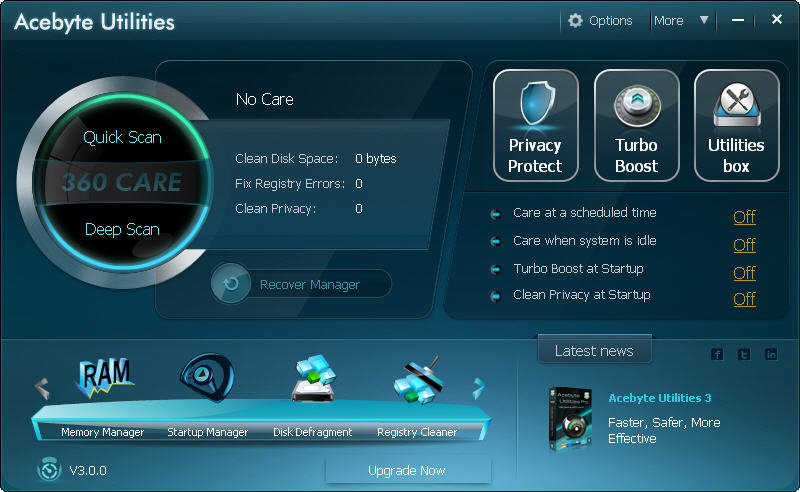Click the "Clean Privacy:" label
This screenshot has width=800, height=492.
pos(276,209)
